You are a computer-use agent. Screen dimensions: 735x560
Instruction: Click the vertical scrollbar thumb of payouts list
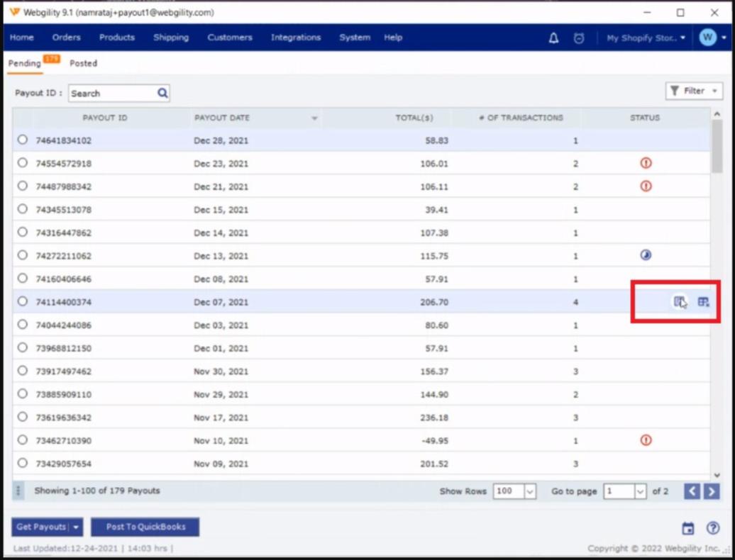tap(717, 145)
